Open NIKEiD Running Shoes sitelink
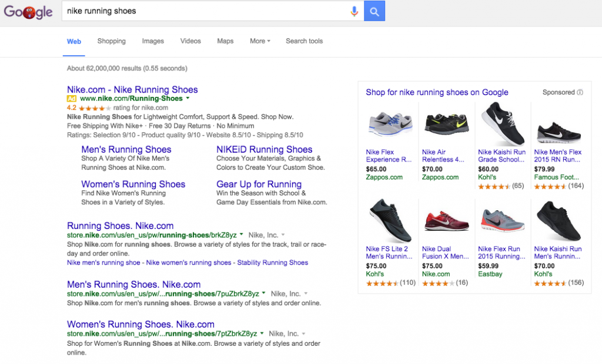The height and width of the screenshot is (364, 602). click(265, 149)
